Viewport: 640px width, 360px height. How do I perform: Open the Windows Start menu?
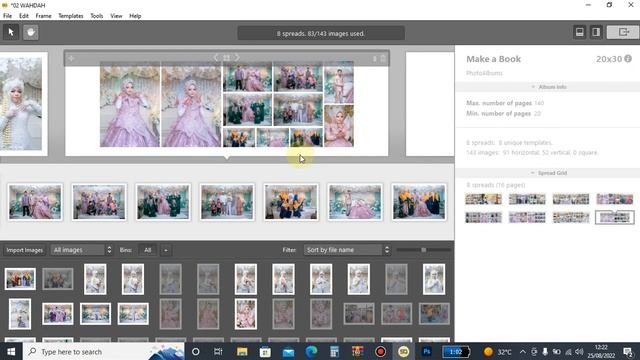(x=11, y=351)
